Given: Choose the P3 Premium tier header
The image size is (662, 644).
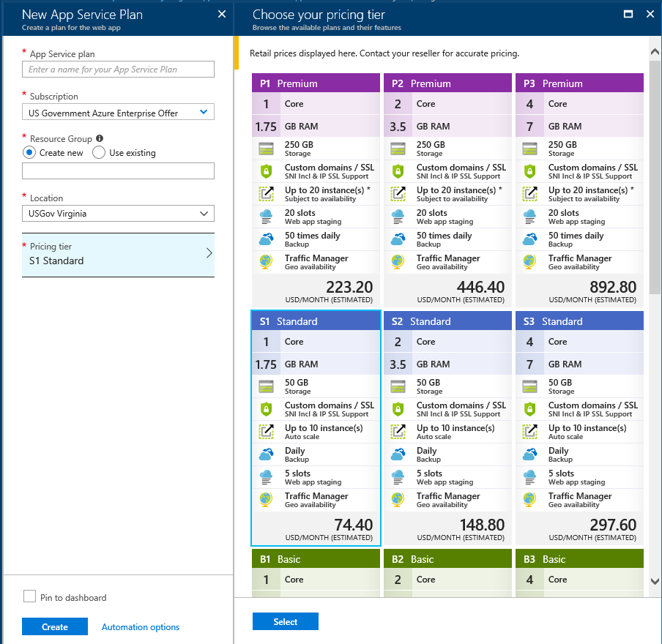Looking at the screenshot, I should (x=579, y=83).
